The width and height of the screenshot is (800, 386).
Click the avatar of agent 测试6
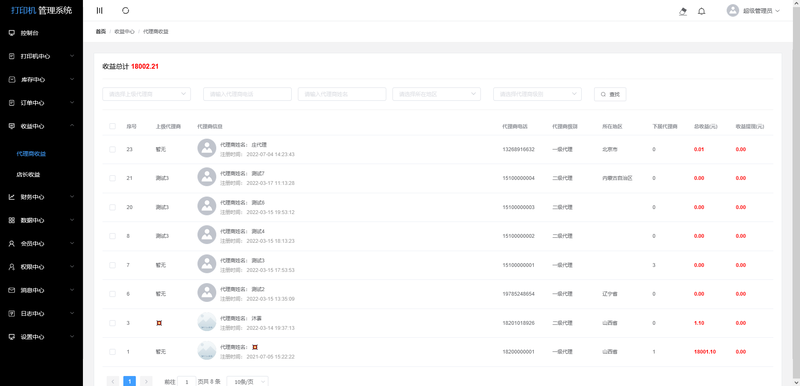tap(207, 207)
